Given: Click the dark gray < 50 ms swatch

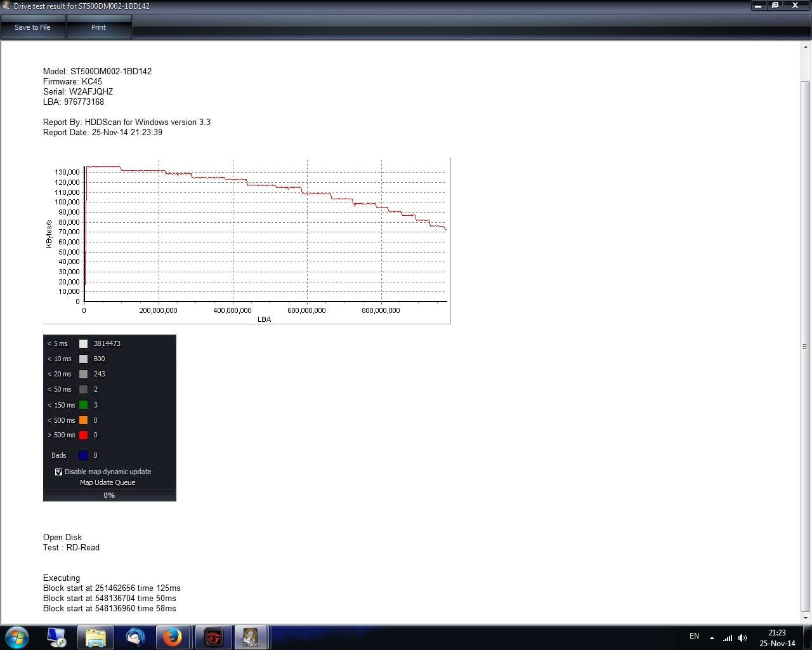Looking at the screenshot, I should pos(83,389).
